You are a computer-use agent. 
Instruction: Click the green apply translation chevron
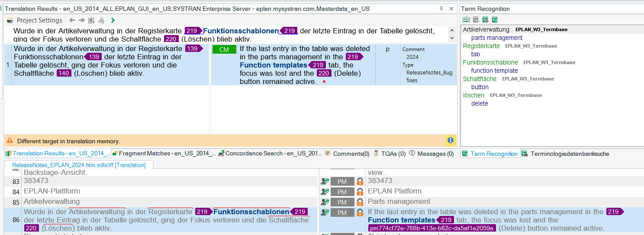113,20
